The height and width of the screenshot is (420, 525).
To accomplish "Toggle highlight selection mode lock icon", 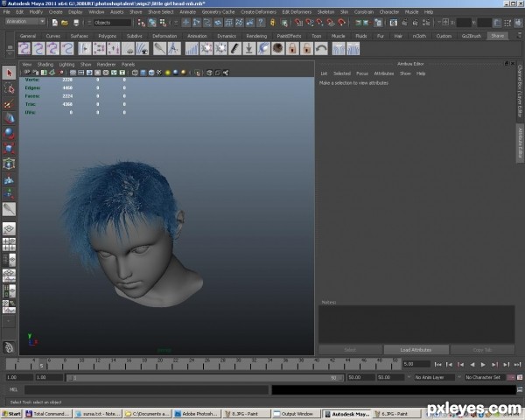I will click(x=272, y=23).
